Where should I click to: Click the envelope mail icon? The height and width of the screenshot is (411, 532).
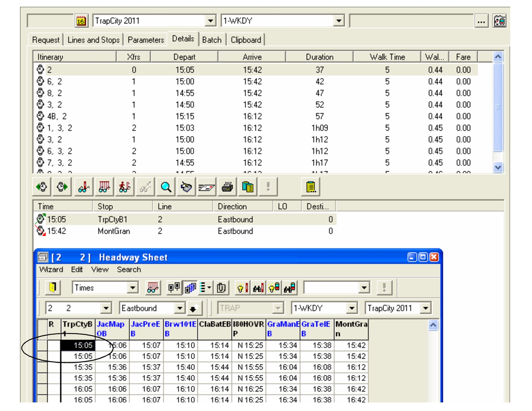(x=207, y=187)
